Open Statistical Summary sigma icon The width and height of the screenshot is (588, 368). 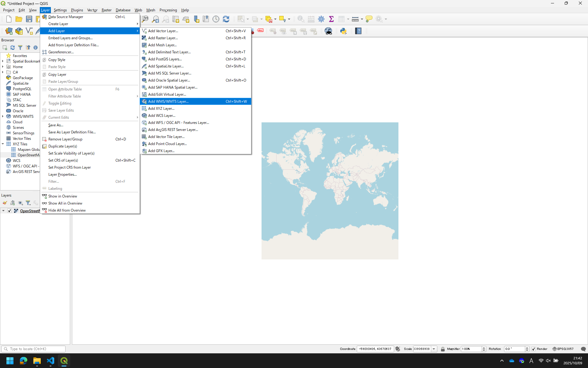[331, 19]
